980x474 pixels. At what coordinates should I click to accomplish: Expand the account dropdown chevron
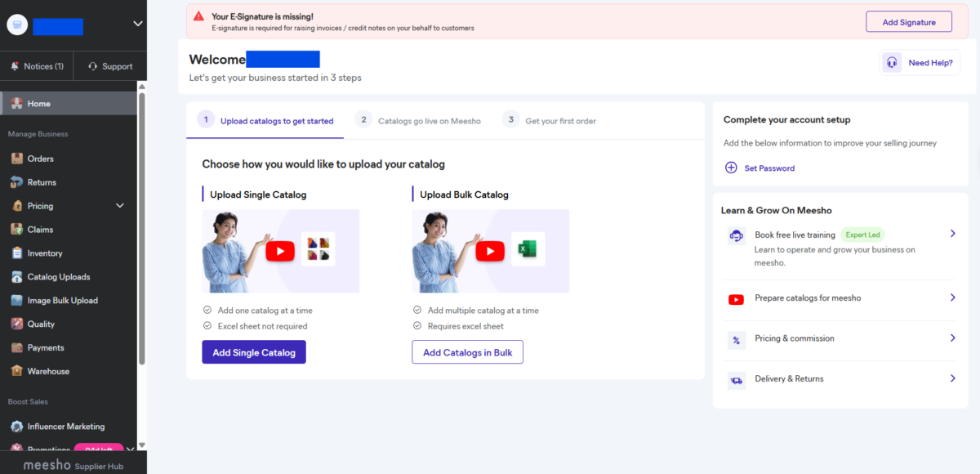coord(137,25)
